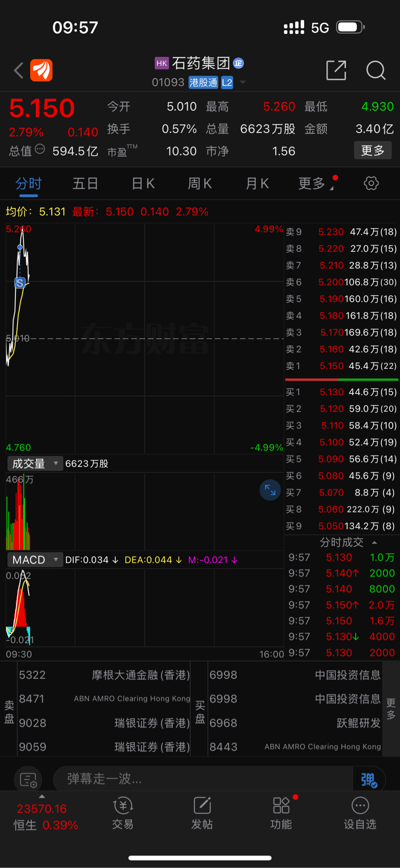This screenshot has width=400, height=868.
Task: Tap the sell-side 8471 ABN AMRO broker row
Action: tap(104, 699)
